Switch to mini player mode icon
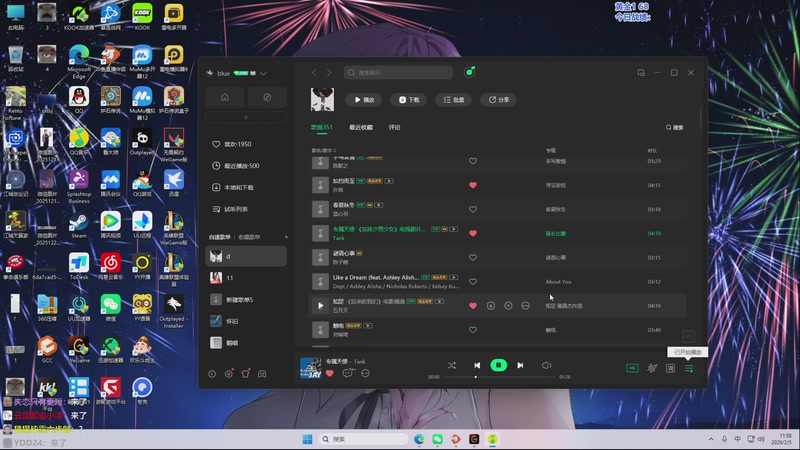Image resolution: width=800 pixels, height=450 pixels. click(x=641, y=73)
